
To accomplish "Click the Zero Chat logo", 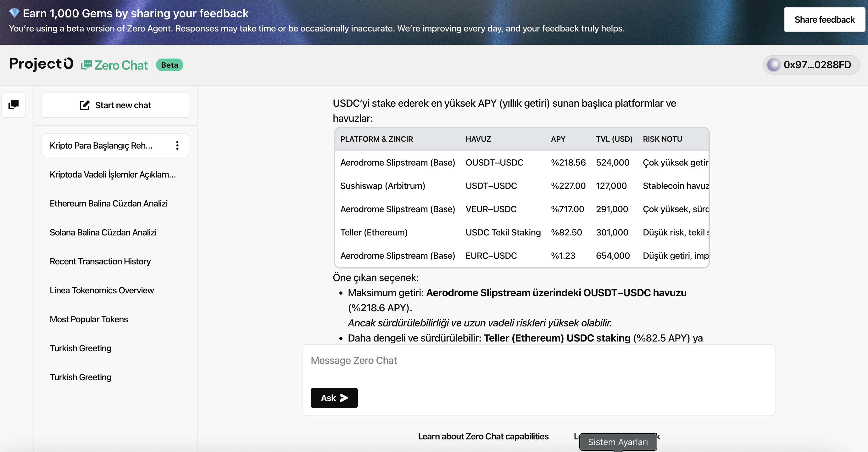I will 114,65.
